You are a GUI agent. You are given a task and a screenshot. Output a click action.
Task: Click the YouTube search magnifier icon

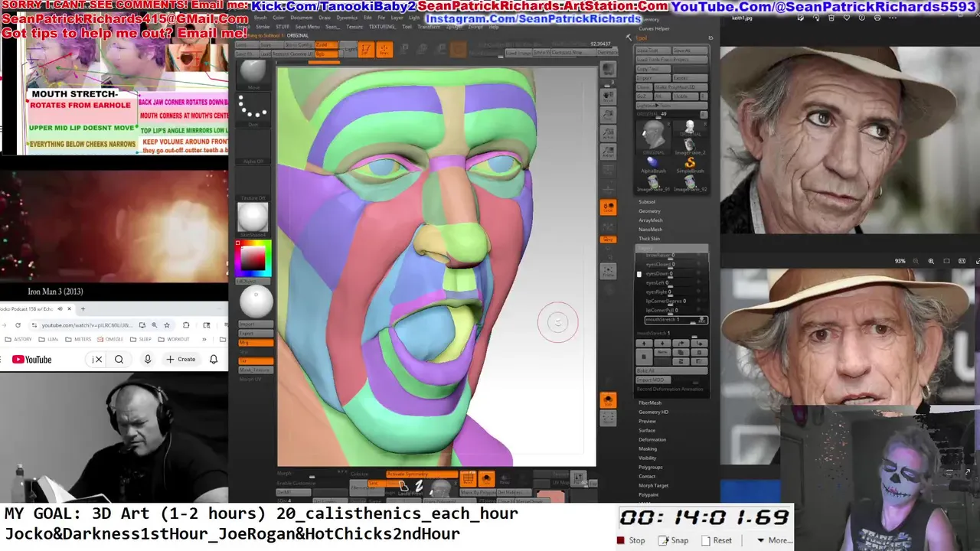tap(119, 360)
